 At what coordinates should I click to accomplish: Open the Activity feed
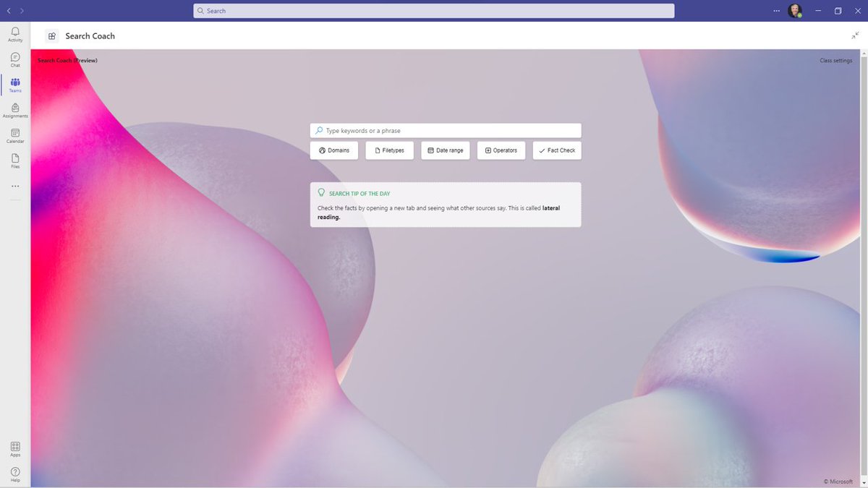coord(15,35)
